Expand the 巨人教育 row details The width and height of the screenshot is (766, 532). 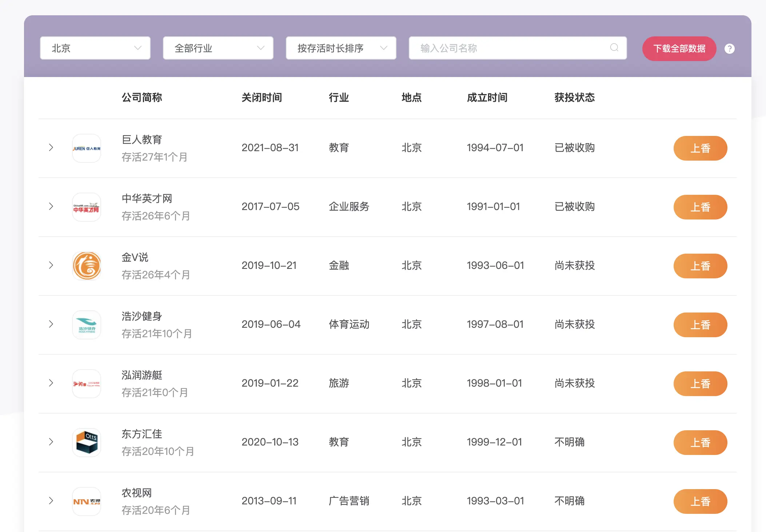pos(51,148)
